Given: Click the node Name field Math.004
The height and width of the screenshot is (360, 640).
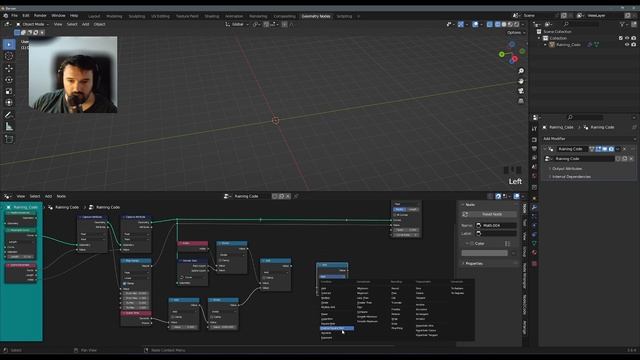Looking at the screenshot, I should 496,225.
